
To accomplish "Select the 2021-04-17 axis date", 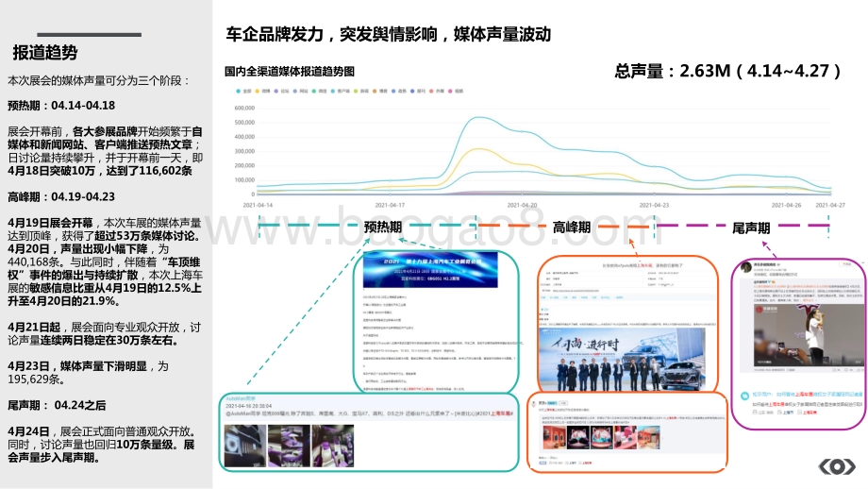I will point(390,205).
